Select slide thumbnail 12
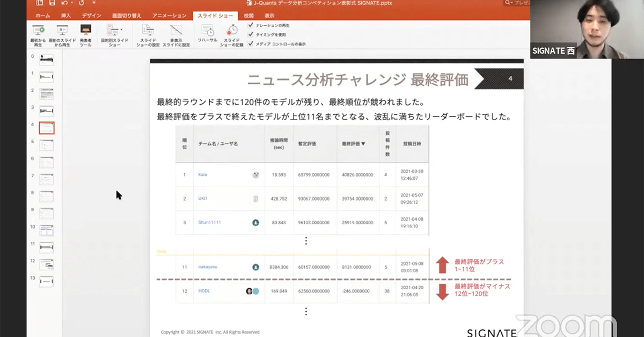Viewport: 644px width, 337px height. click(47, 265)
